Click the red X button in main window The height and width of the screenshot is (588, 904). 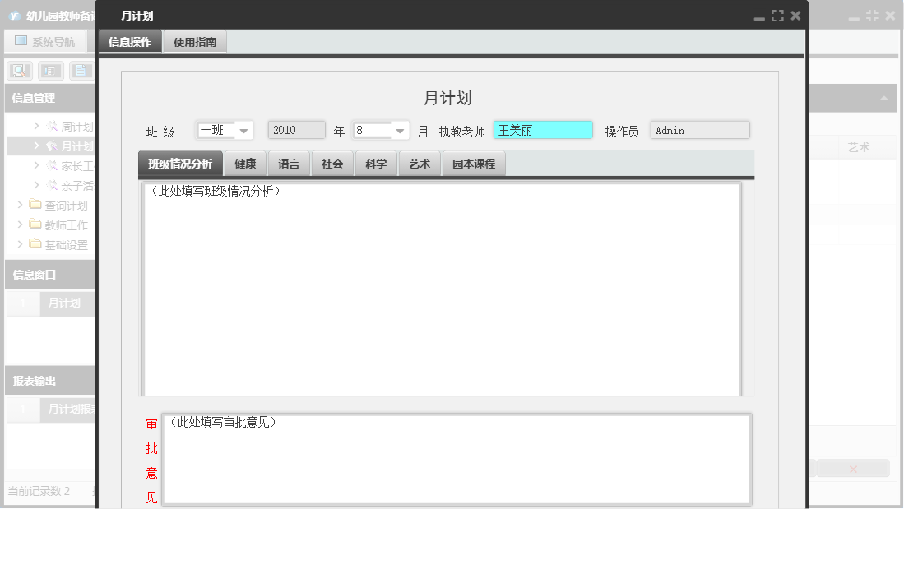click(x=853, y=470)
